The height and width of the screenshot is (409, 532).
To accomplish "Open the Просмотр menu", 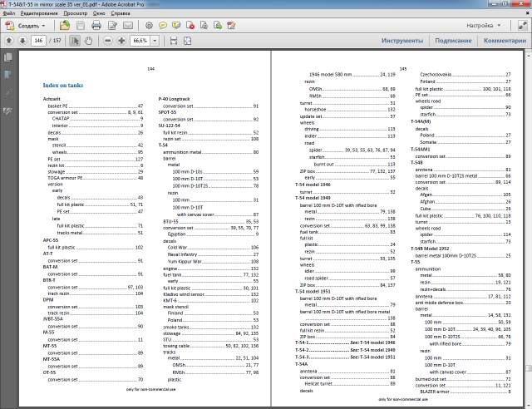I will pyautogui.click(x=75, y=14).
